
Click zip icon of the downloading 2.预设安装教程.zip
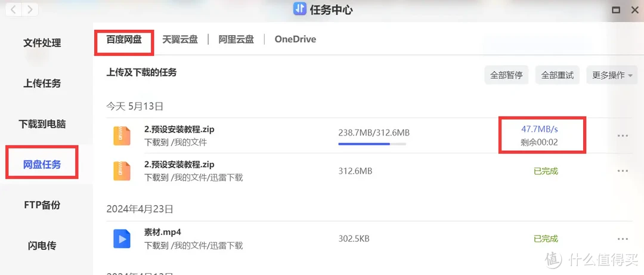coord(122,135)
